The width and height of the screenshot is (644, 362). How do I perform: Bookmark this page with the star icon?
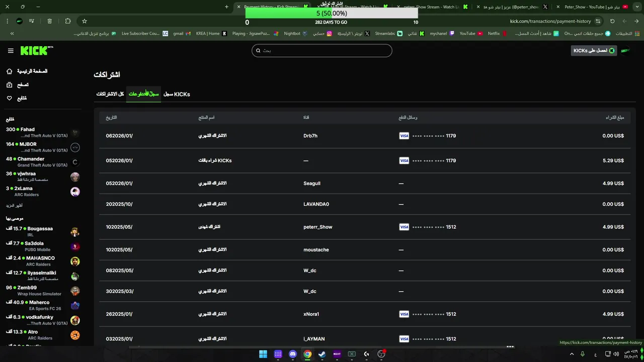point(85,21)
